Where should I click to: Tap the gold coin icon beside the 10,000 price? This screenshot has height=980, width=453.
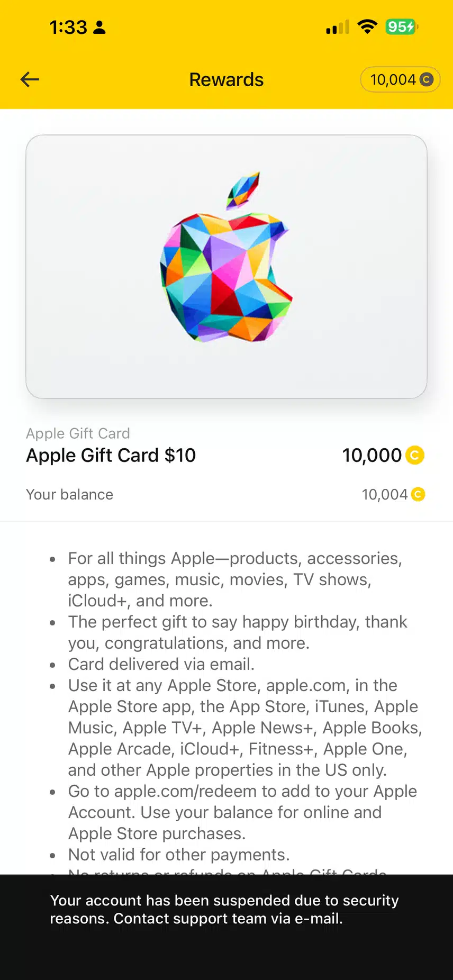415,455
